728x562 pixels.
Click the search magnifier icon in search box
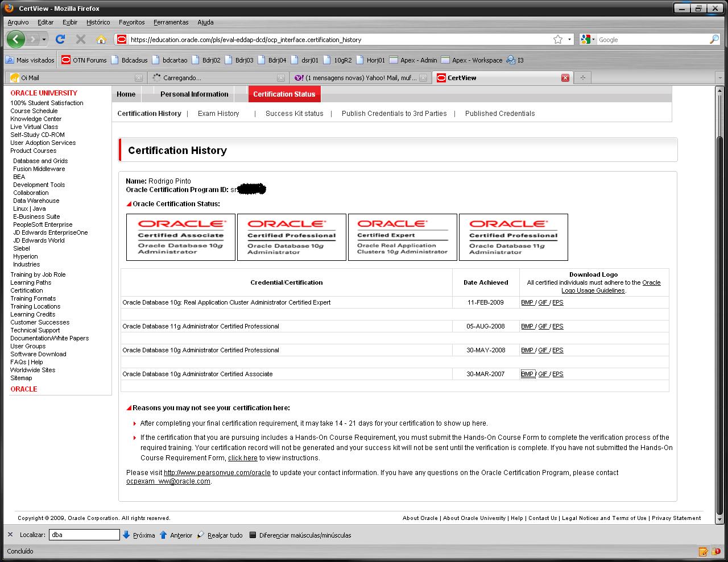(x=714, y=39)
